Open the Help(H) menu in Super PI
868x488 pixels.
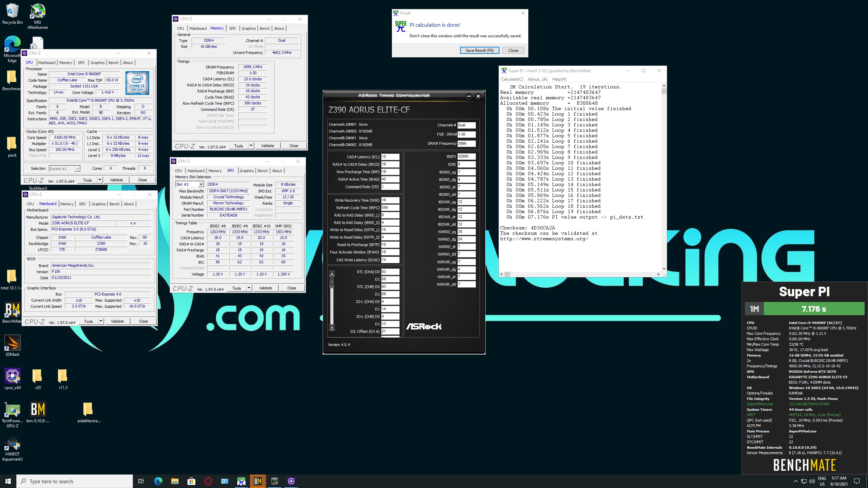coord(559,79)
